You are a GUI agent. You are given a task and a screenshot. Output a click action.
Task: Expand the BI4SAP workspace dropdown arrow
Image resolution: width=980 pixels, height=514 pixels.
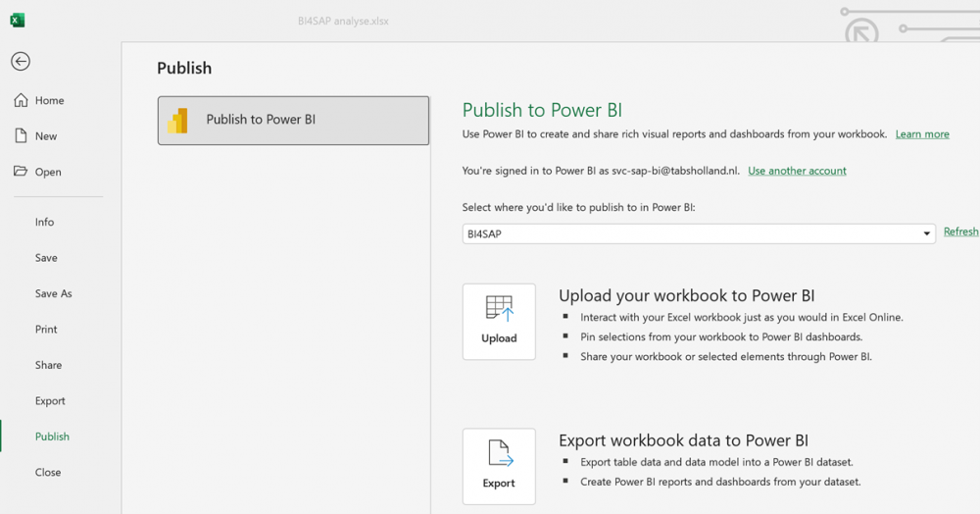tap(926, 233)
